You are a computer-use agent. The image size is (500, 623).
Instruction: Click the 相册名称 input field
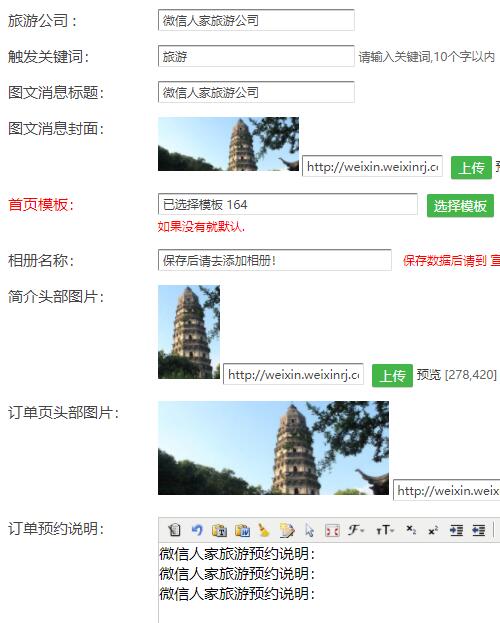pyautogui.click(x=275, y=260)
